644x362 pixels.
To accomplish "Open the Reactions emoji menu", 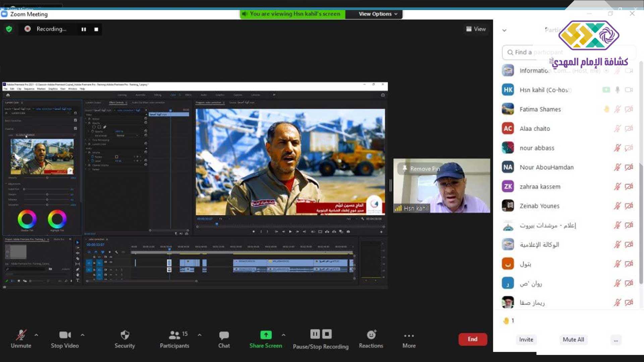I will pos(371,335).
